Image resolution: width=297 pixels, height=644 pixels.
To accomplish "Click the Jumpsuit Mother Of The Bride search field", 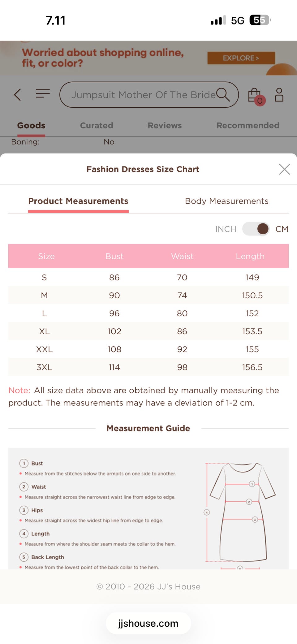I will point(142,95).
